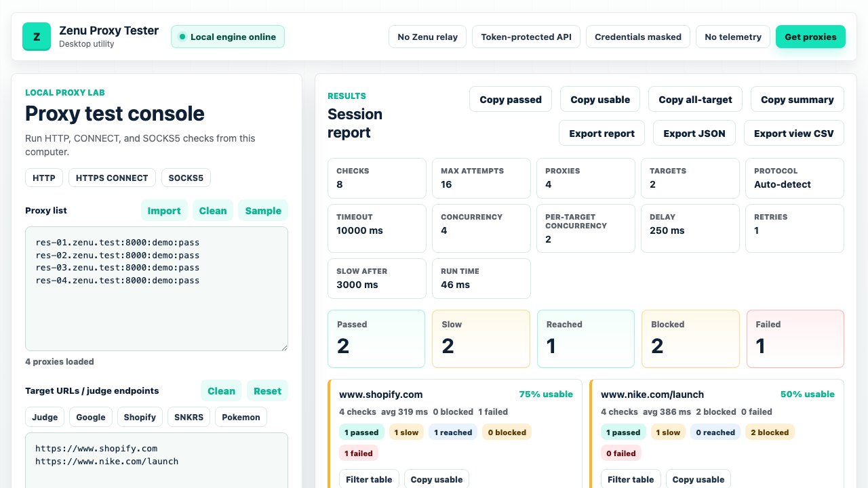
Task: Export the report
Action: pyautogui.click(x=602, y=133)
